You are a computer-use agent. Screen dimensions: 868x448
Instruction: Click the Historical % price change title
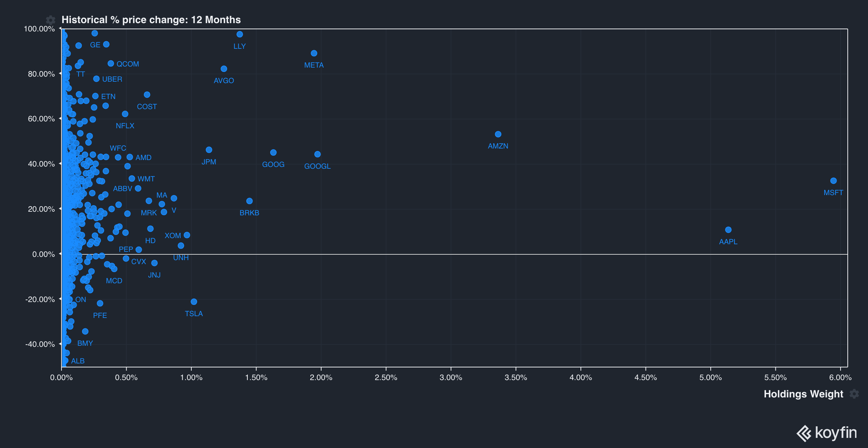point(151,20)
